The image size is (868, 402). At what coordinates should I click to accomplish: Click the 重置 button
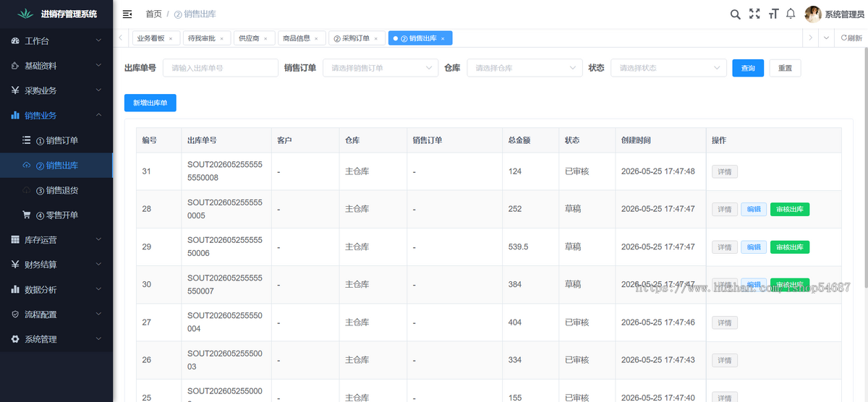click(785, 68)
